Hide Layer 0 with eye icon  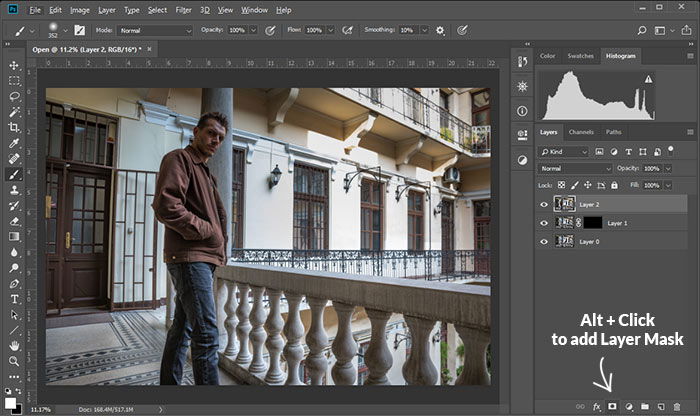pos(544,242)
